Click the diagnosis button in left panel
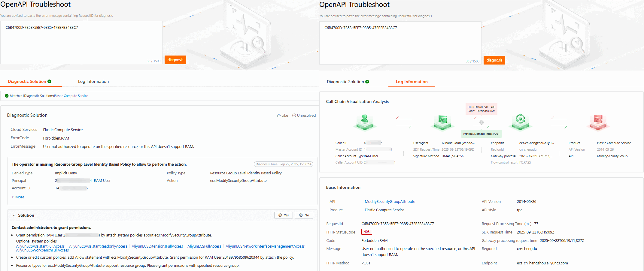 tap(175, 60)
